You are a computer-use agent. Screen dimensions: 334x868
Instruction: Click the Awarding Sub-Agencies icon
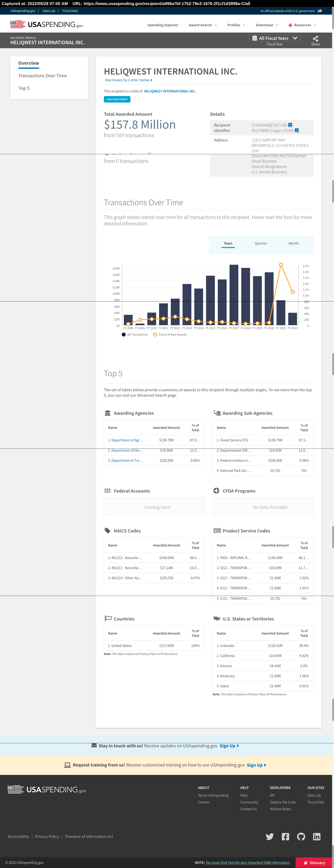(x=217, y=413)
